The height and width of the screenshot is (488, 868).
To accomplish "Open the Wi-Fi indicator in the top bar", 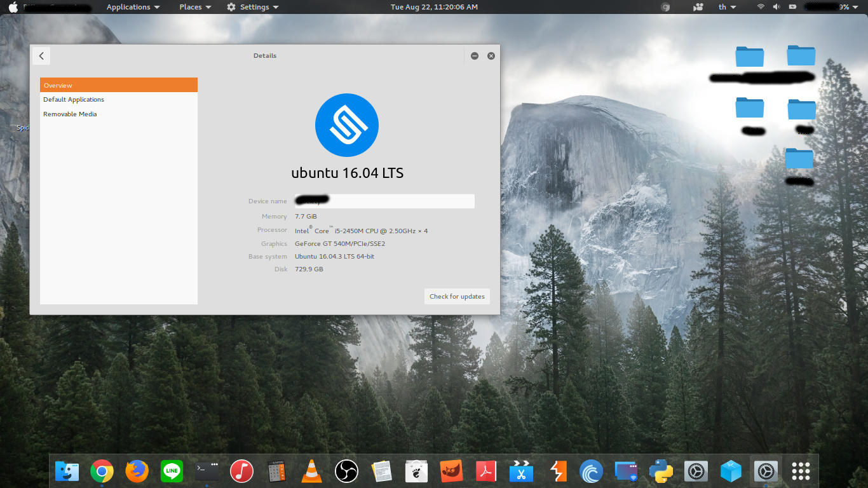I will pyautogui.click(x=761, y=7).
